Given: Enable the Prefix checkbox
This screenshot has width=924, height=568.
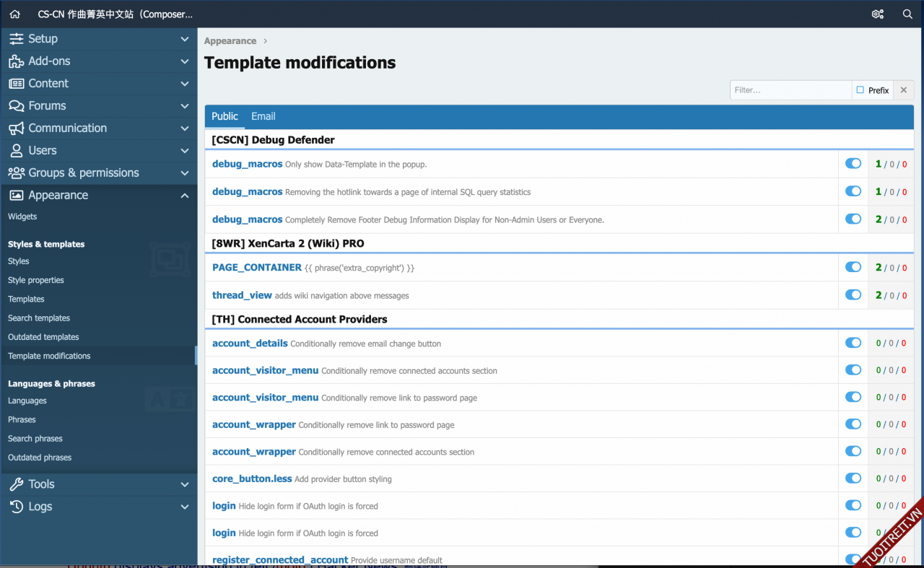Looking at the screenshot, I should pos(860,90).
